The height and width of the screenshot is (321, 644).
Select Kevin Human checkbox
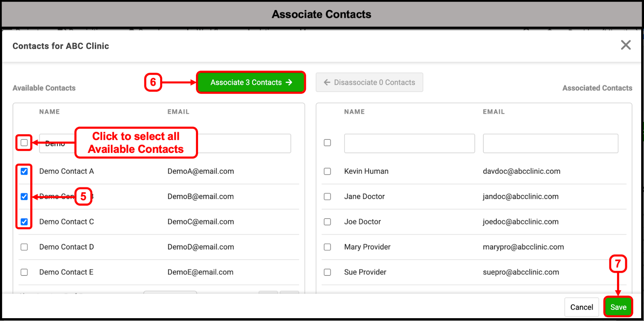coord(327,171)
